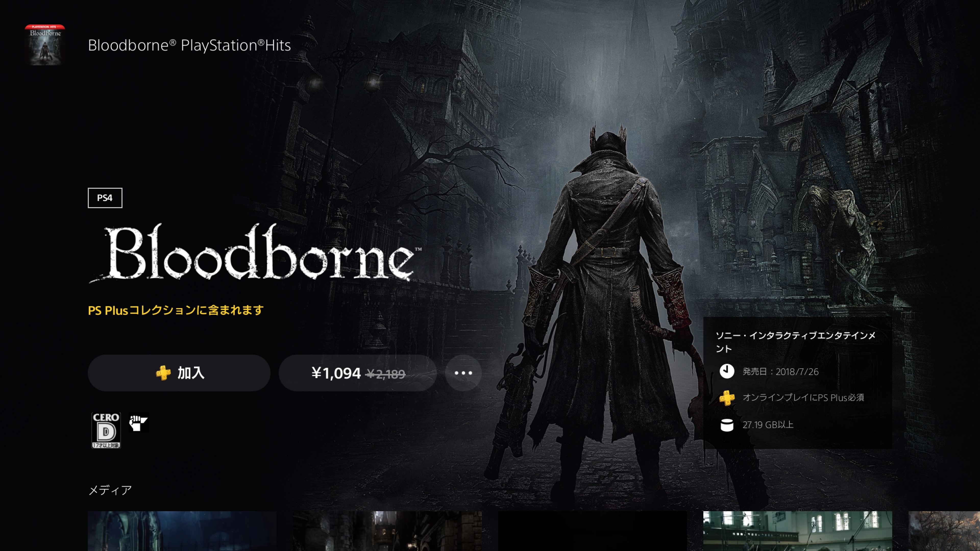Select the ¥1,094 purchase button
Screen dimensions: 980x551
pyautogui.click(x=358, y=373)
